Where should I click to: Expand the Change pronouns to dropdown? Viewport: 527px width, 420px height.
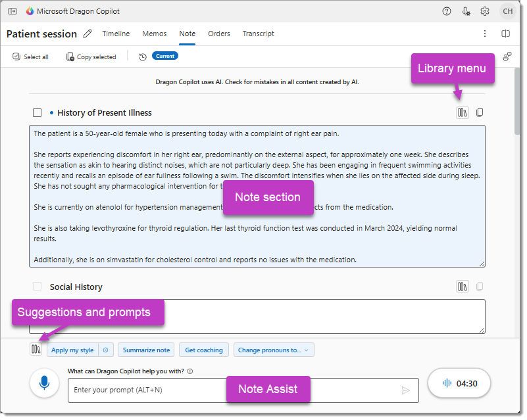click(x=274, y=350)
